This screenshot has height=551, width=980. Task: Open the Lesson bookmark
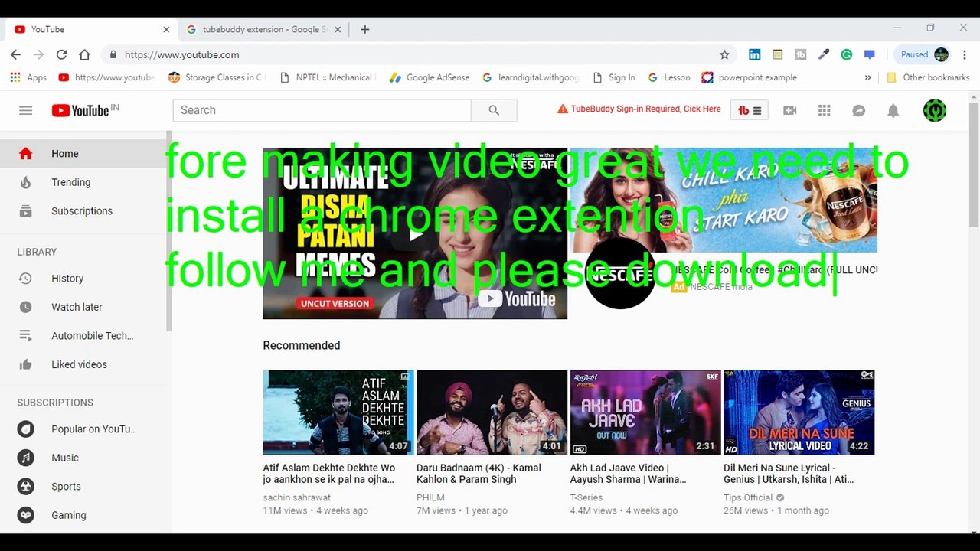(x=669, y=77)
